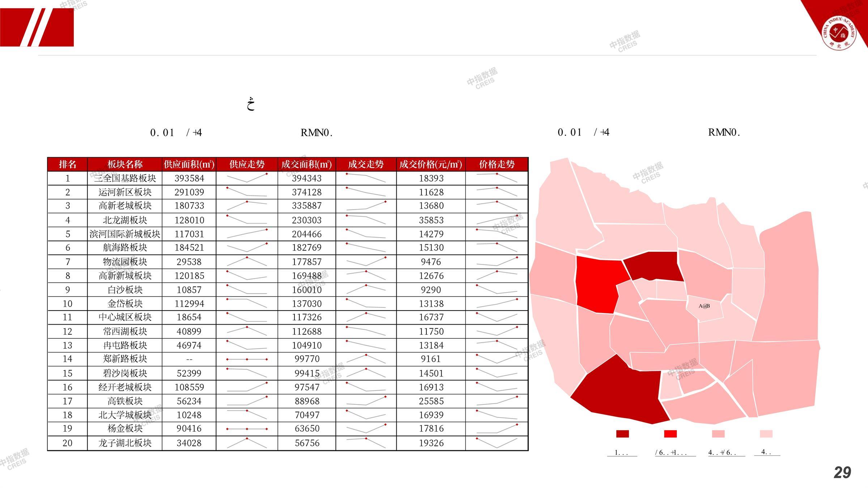Click the price trend sparkline for 龙子湖北板块
The width and height of the screenshot is (868, 488).
coord(497,443)
